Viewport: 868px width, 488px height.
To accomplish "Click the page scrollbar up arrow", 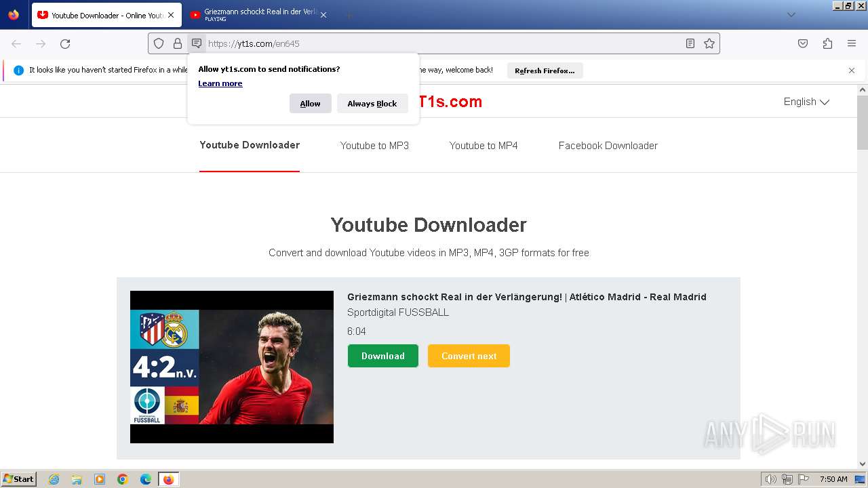I will (x=863, y=90).
